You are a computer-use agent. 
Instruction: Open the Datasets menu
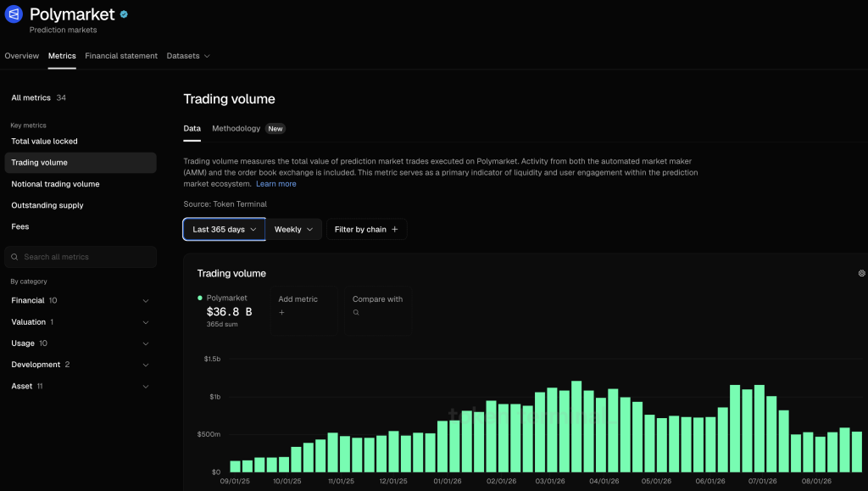[x=188, y=56]
